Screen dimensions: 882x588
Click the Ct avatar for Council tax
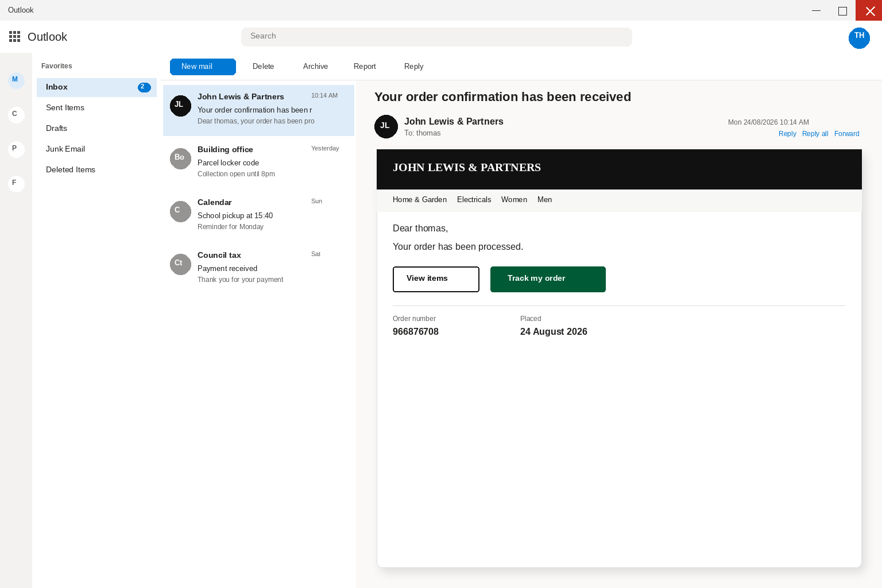click(180, 264)
